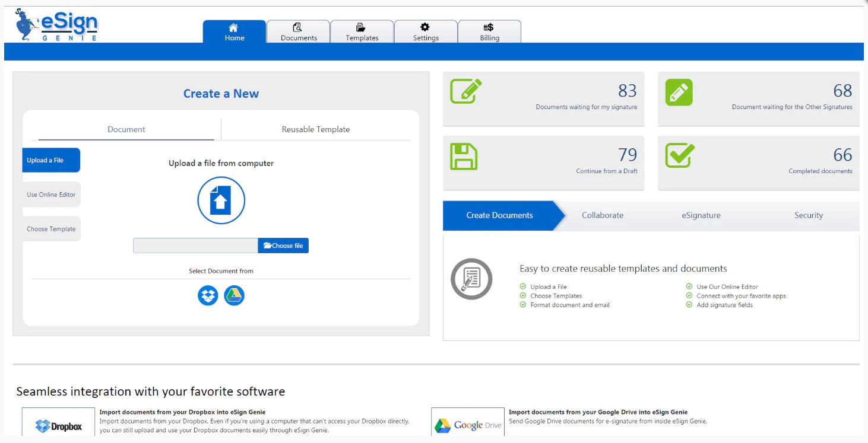Switch to the Documents tab
The height and width of the screenshot is (443, 868).
(297, 31)
